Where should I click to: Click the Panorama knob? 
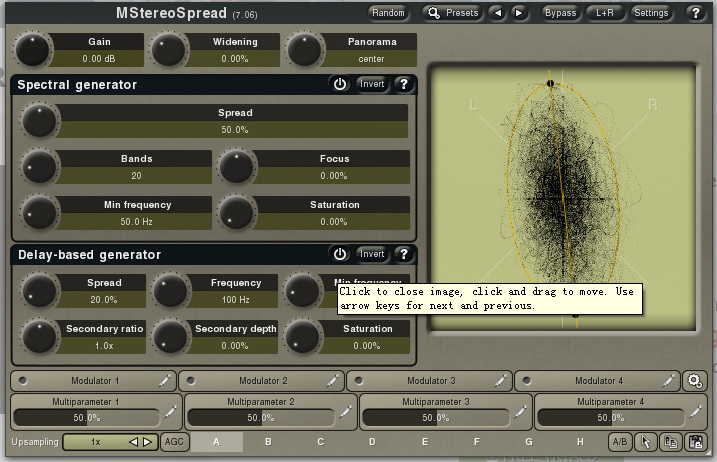[x=304, y=49]
